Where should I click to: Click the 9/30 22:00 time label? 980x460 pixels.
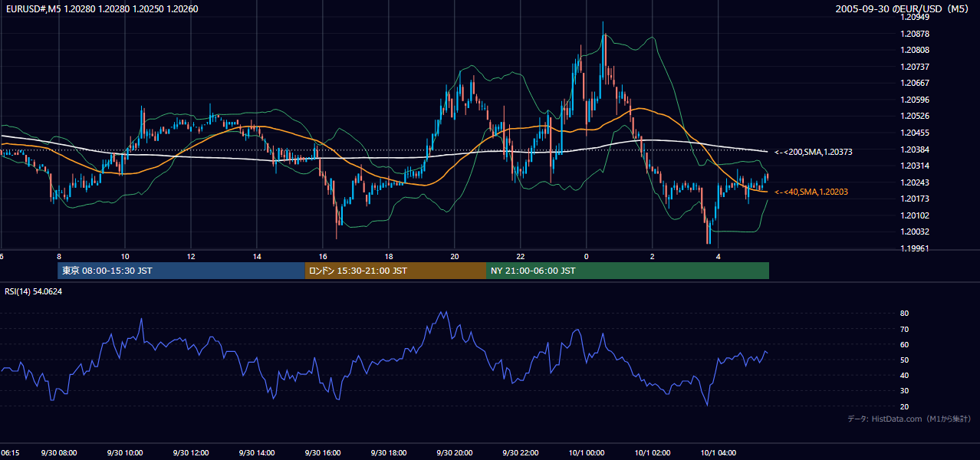pos(521,453)
